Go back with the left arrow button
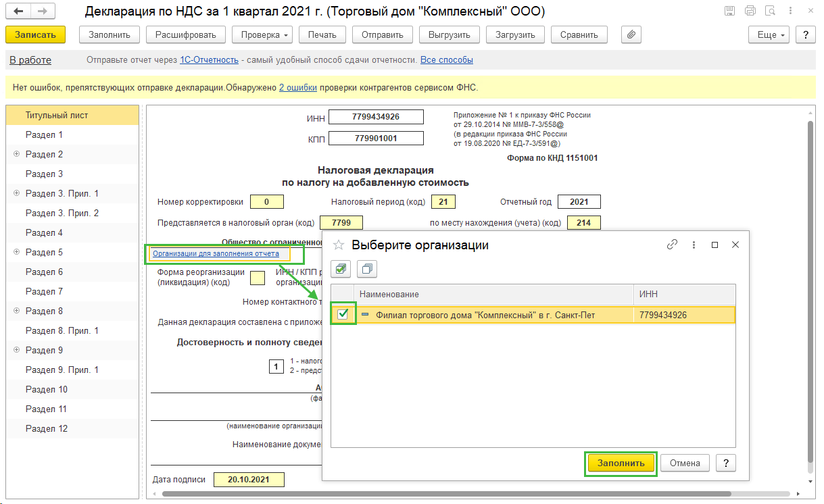The height and width of the screenshot is (504, 824). click(x=18, y=11)
